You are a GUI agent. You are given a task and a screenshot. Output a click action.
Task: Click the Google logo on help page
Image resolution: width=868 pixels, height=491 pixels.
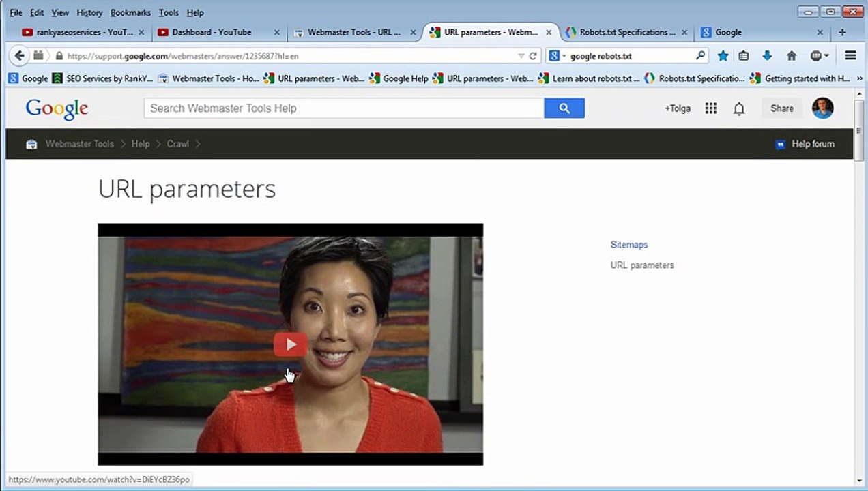(x=57, y=108)
